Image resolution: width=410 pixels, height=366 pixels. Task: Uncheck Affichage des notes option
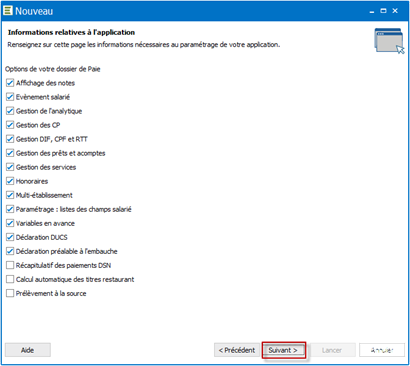(10, 83)
